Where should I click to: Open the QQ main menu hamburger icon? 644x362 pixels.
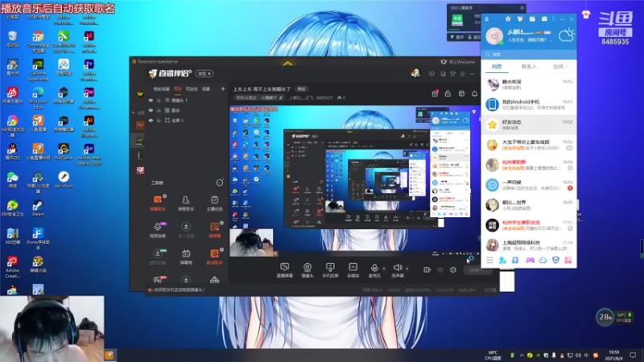pyautogui.click(x=489, y=260)
